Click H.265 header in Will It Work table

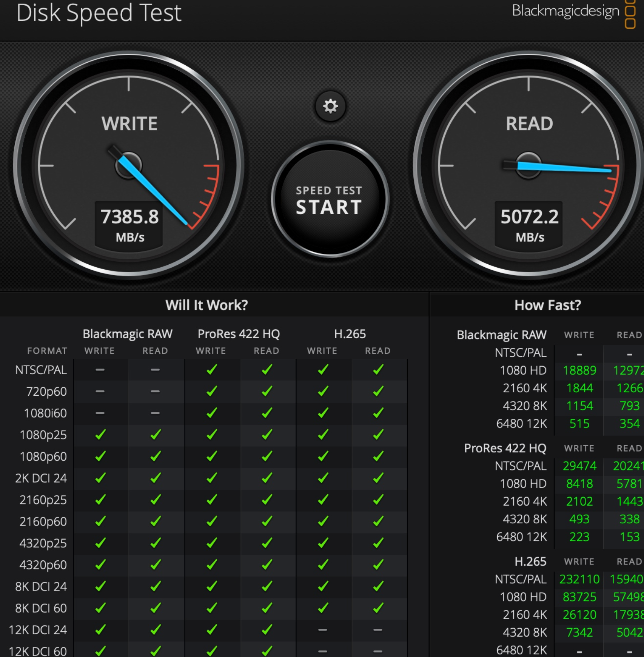tap(350, 334)
